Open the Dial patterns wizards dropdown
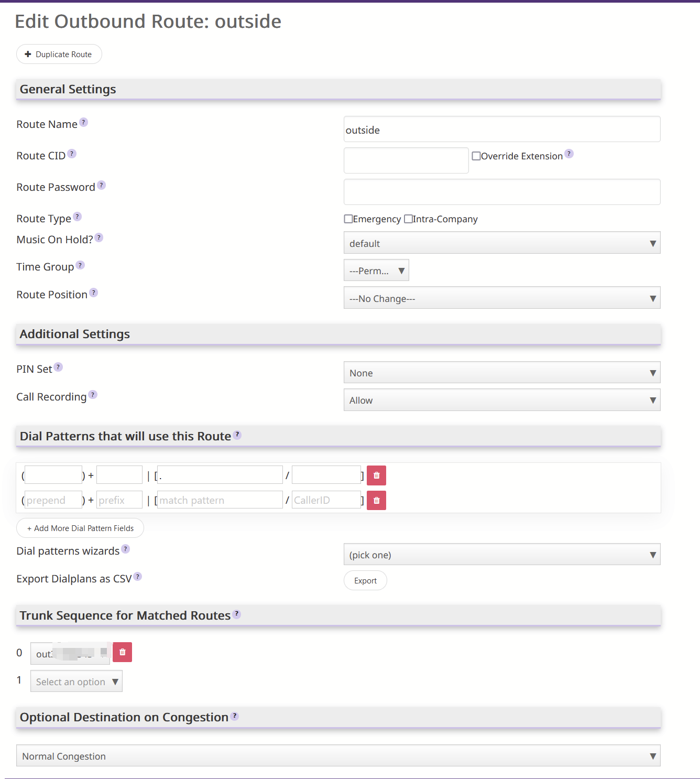 (x=502, y=555)
